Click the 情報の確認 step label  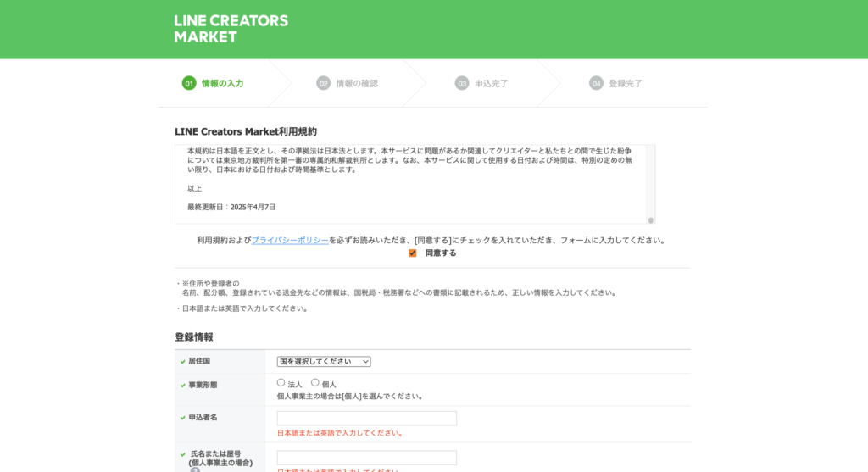(x=357, y=84)
